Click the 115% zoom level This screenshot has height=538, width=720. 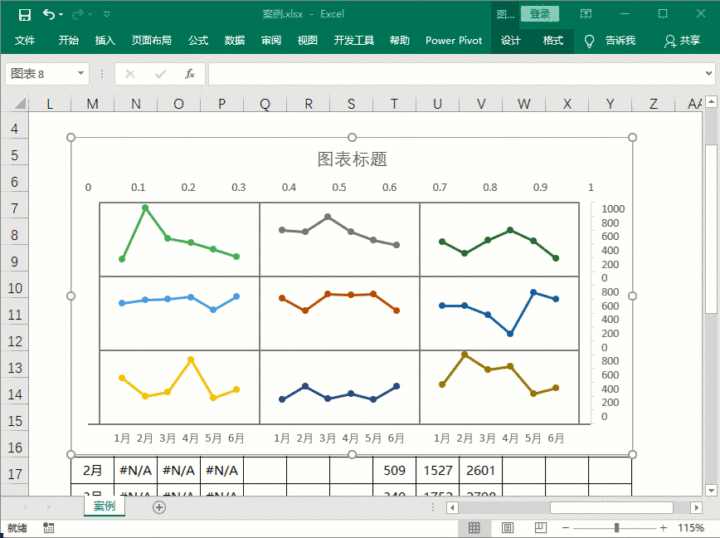click(691, 528)
